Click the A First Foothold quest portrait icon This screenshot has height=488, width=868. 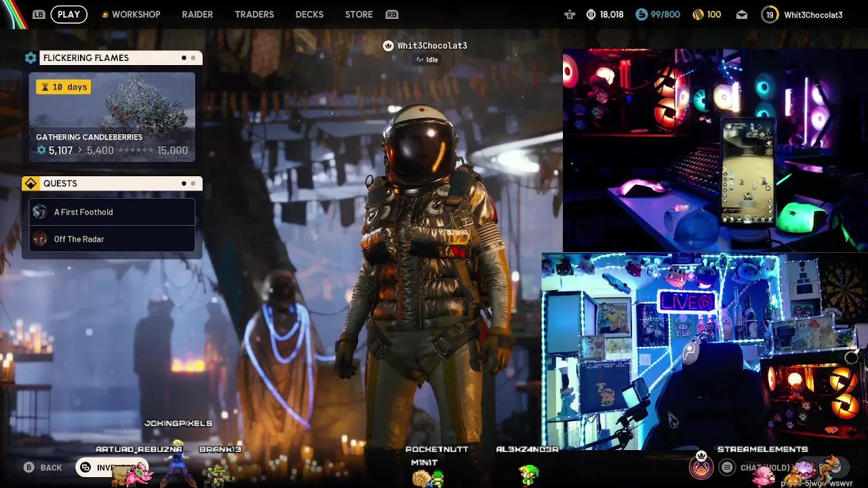pos(40,212)
